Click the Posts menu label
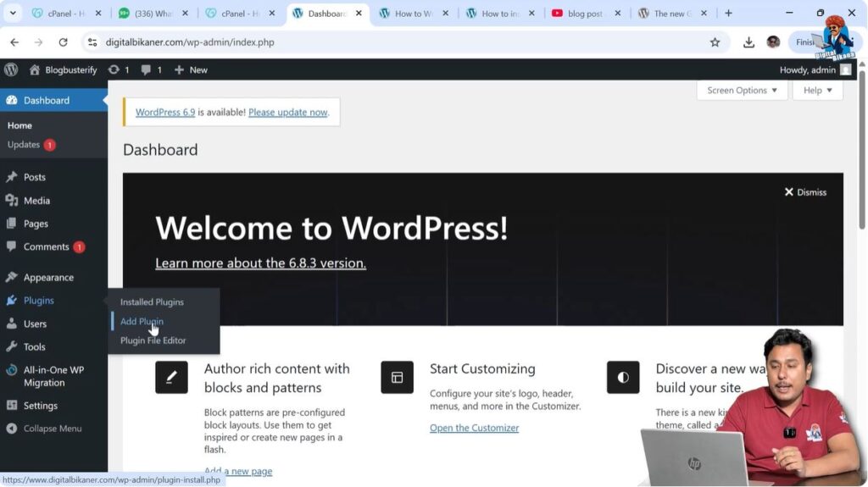 point(34,177)
